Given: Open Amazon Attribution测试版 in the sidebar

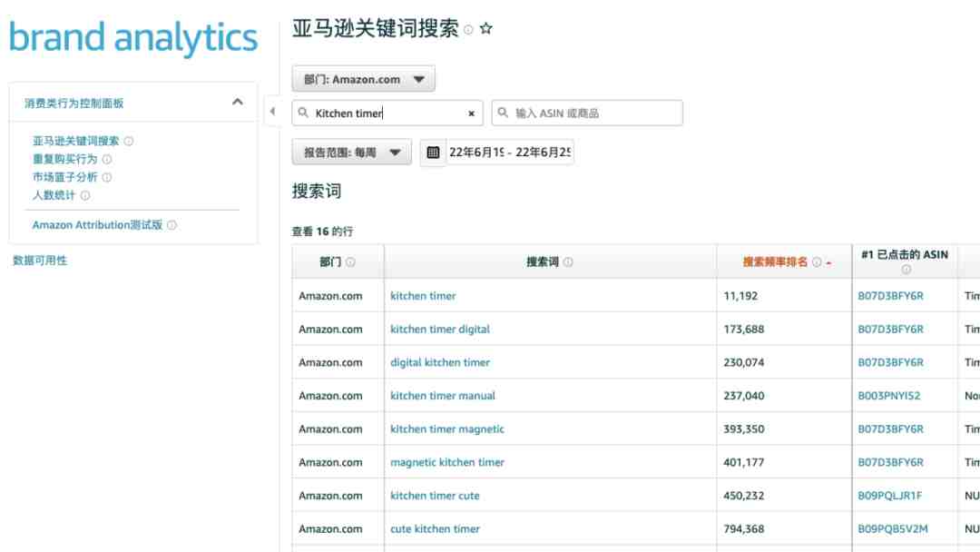Looking at the screenshot, I should (x=97, y=225).
